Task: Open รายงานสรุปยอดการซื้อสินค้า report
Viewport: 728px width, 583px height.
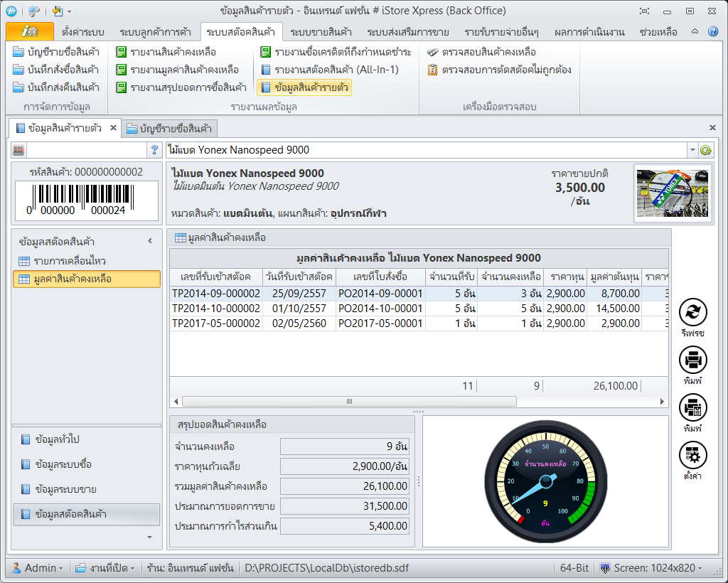Action: pos(181,87)
